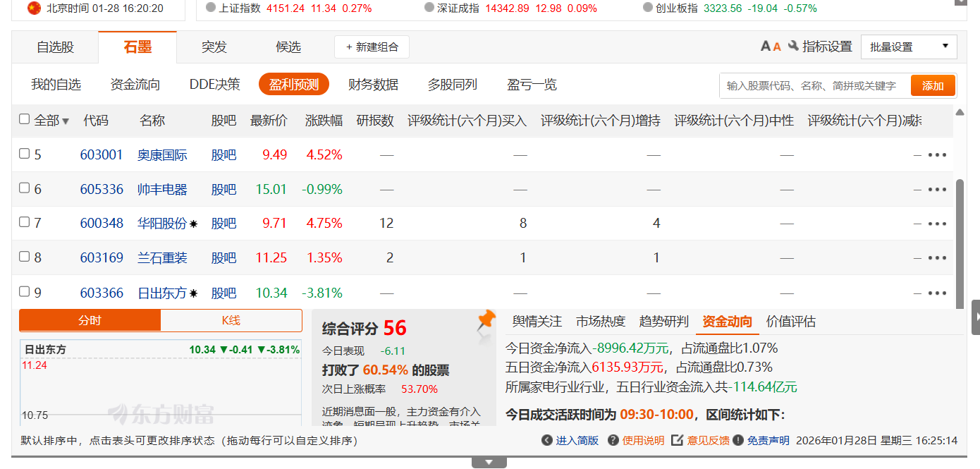This screenshot has width=980, height=469.
Task: Click the star marker next to 日出东方
Action: (194, 293)
